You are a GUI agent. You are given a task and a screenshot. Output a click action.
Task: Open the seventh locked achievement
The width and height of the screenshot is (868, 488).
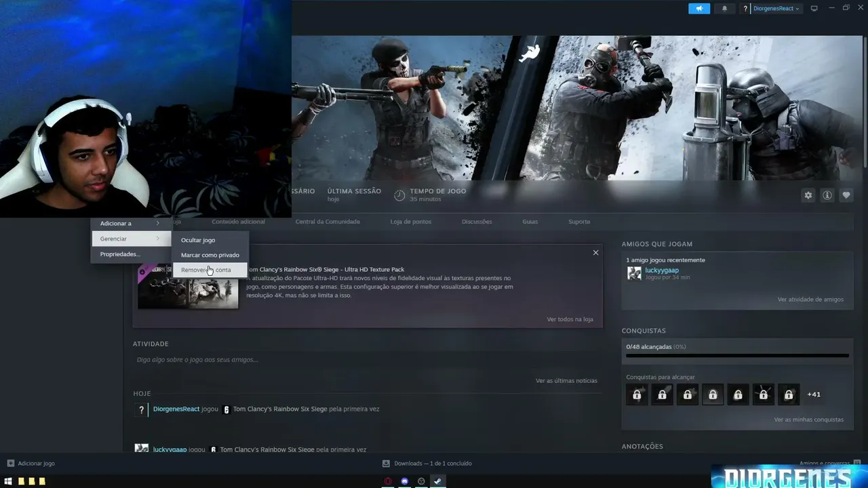789,394
